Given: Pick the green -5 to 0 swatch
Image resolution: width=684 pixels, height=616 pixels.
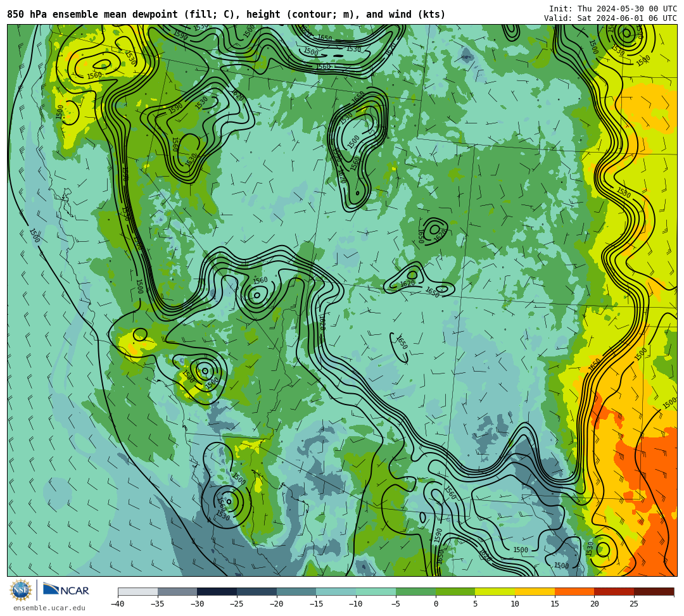Looking at the screenshot, I should (415, 591).
